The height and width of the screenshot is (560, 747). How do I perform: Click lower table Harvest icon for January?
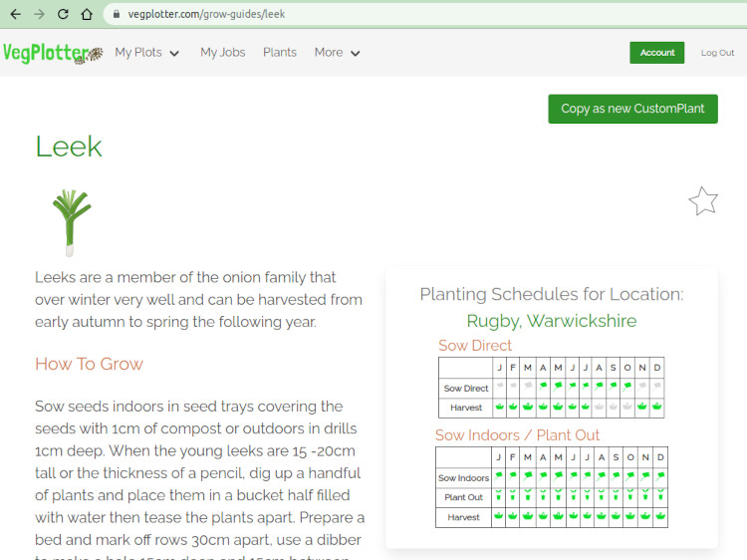point(498,516)
